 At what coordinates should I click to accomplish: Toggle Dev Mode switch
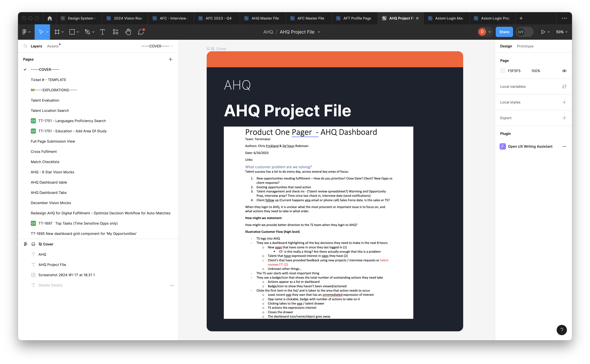pyautogui.click(x=524, y=32)
